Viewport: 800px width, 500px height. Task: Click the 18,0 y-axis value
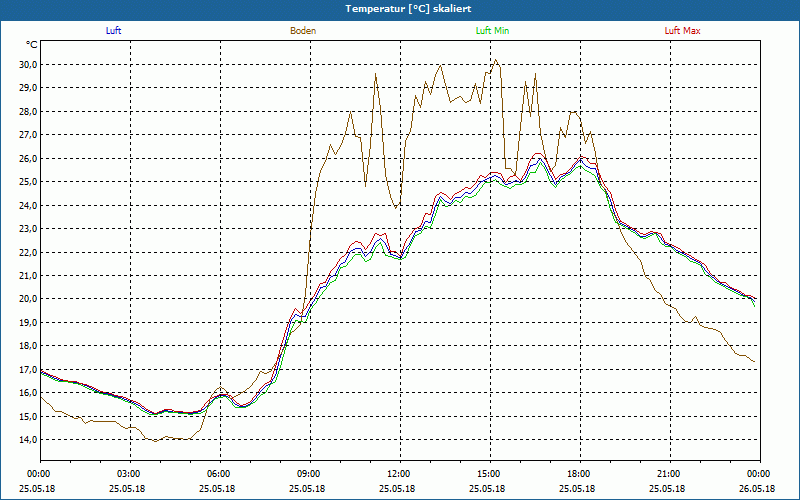tap(28, 346)
